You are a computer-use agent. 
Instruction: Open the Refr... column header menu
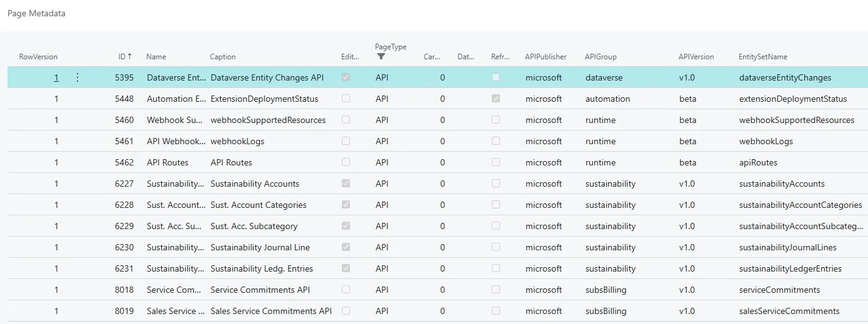pyautogui.click(x=501, y=57)
